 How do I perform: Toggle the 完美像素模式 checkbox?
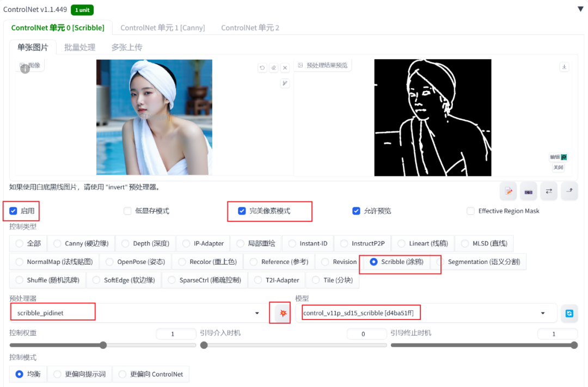(242, 211)
